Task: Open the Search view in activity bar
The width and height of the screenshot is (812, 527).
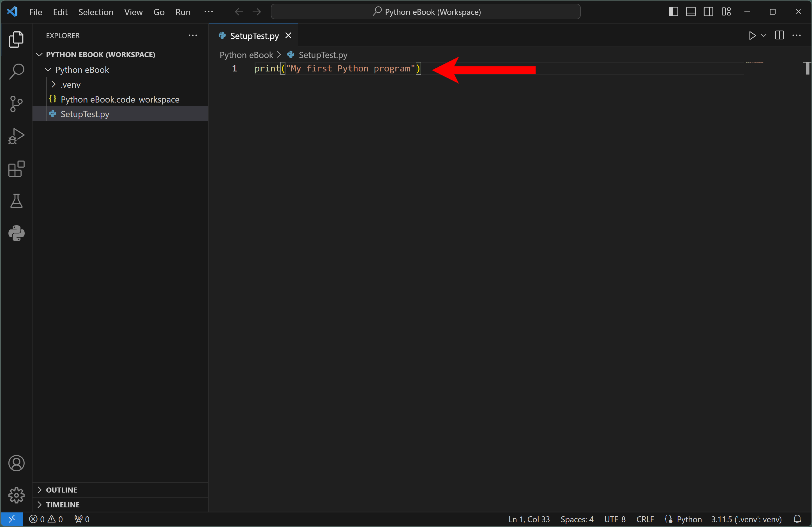Action: pos(16,72)
